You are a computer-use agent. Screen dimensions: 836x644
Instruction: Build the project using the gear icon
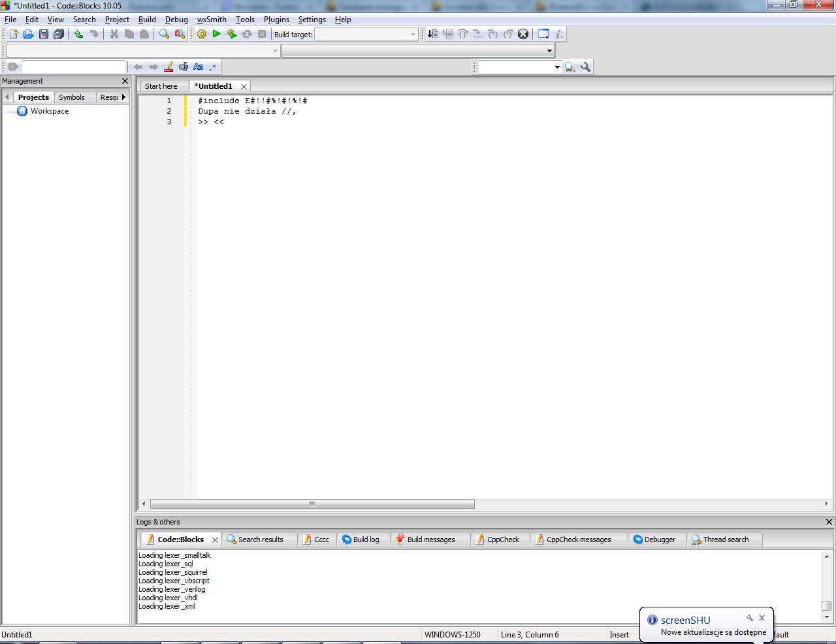[202, 34]
